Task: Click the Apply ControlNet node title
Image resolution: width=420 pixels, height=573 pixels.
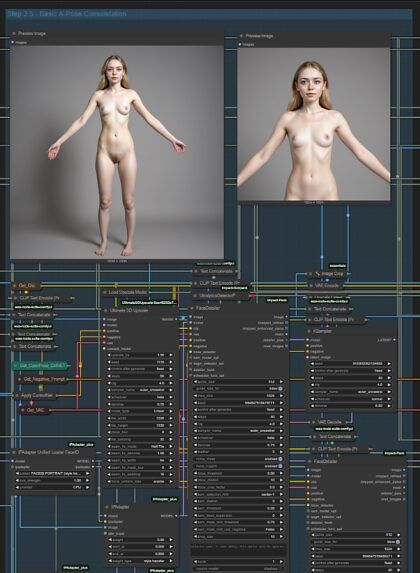Action: pyautogui.click(x=37, y=395)
